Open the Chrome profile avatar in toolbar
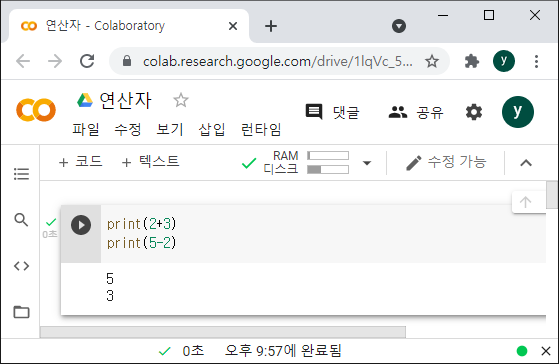The height and width of the screenshot is (364, 559). coord(504,61)
